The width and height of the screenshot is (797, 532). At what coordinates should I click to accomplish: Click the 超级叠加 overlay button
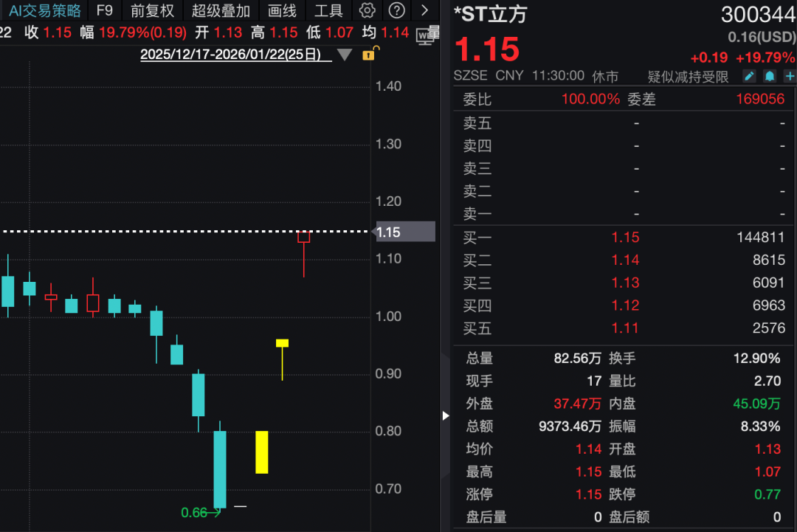click(x=221, y=10)
